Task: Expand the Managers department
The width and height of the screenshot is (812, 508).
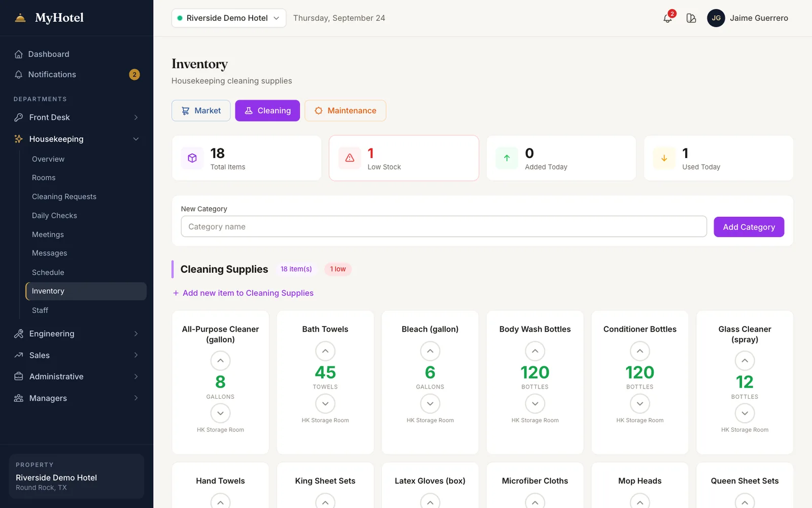Action: pyautogui.click(x=76, y=398)
